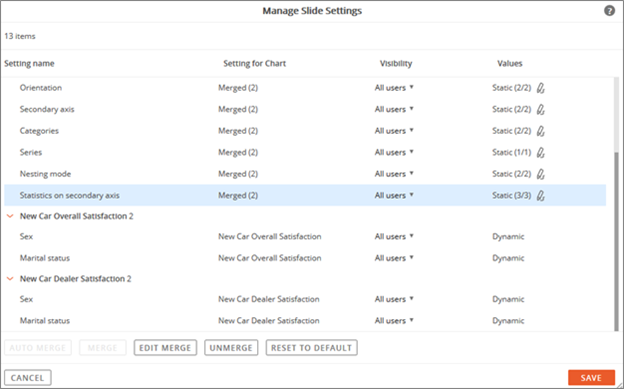Screen dimensions: 624x389
Task: Edit Categories values pencil icon
Action: [540, 131]
